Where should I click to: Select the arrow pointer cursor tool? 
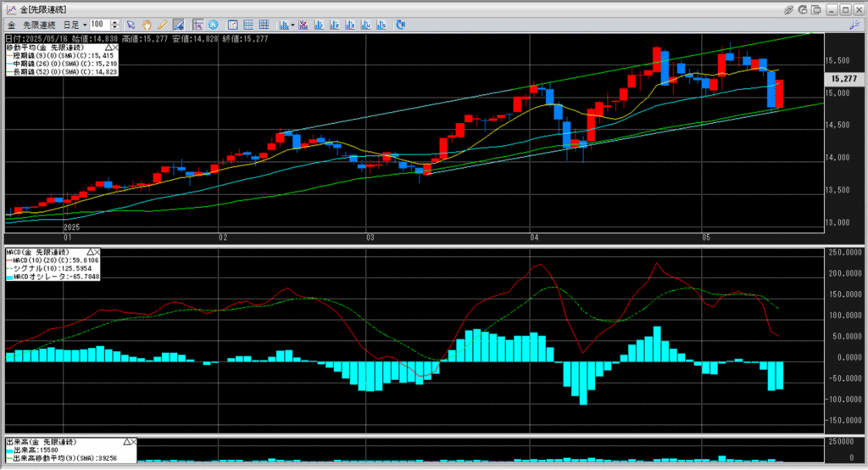tap(131, 25)
